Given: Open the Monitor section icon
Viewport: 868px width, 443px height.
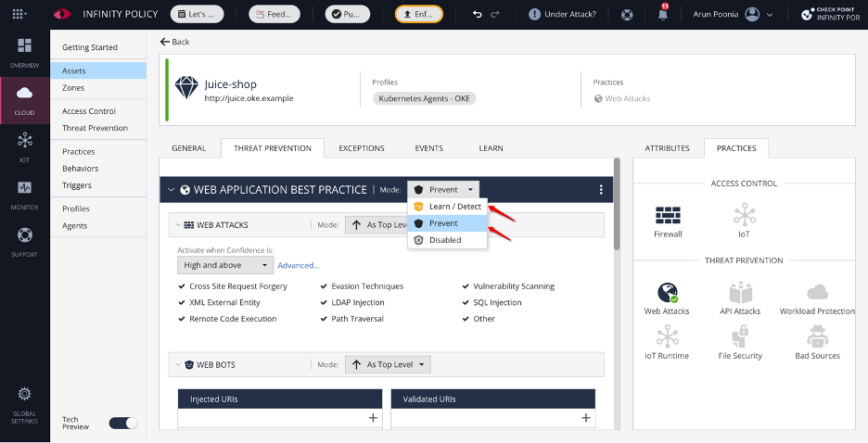Looking at the screenshot, I should click(24, 187).
